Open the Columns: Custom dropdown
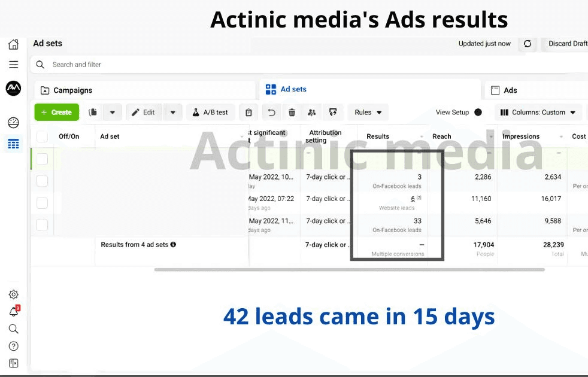This screenshot has height=377, width=588. [538, 113]
